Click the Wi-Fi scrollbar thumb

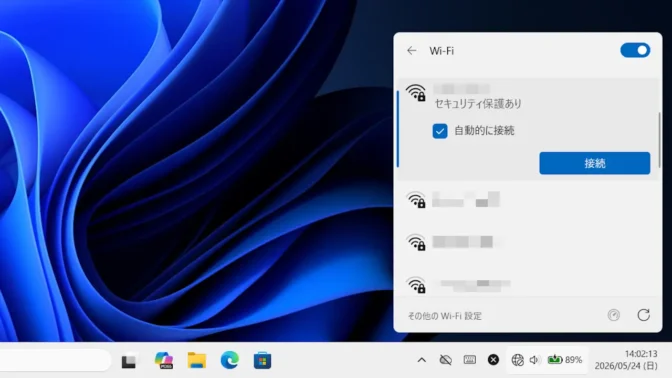659,140
